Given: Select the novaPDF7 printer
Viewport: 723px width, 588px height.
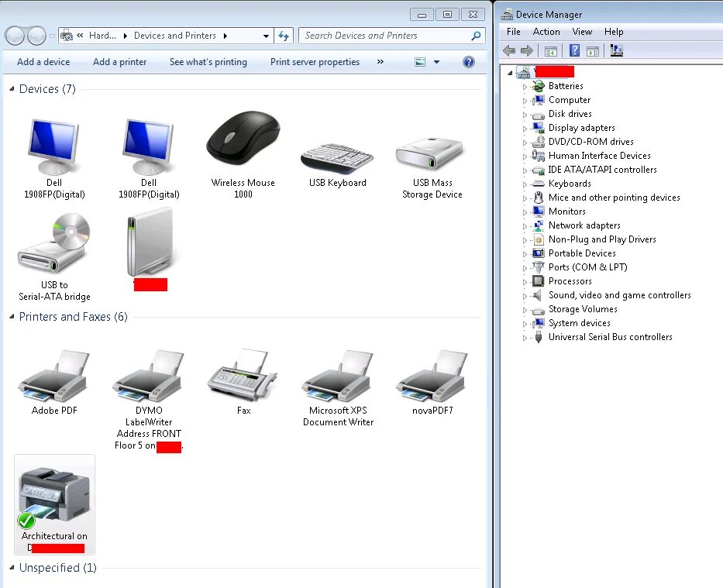Looking at the screenshot, I should coord(432,383).
